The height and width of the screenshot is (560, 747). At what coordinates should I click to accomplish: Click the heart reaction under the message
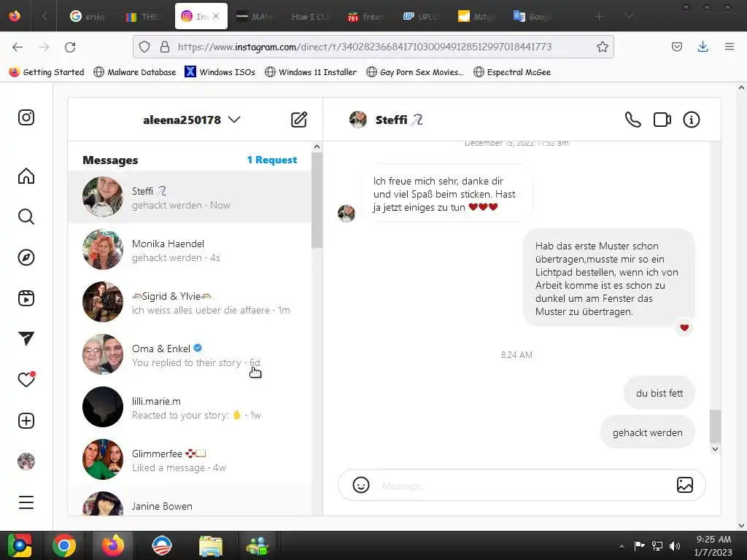(684, 327)
